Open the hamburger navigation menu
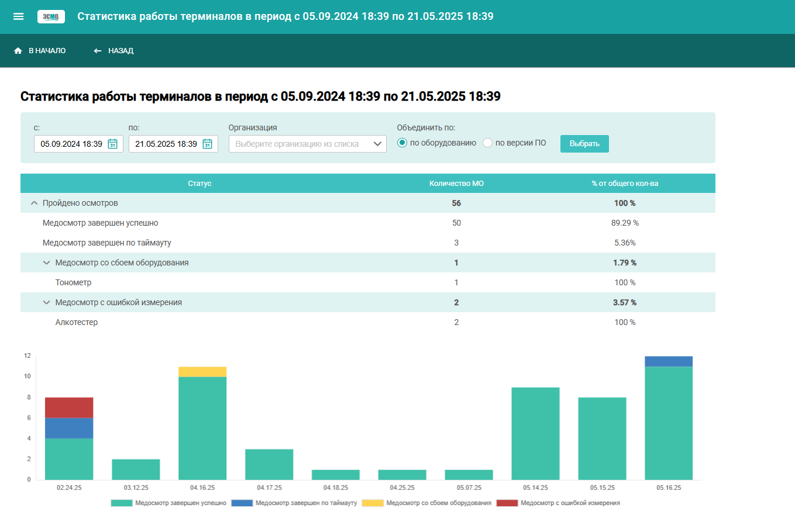The image size is (795, 532). click(19, 16)
